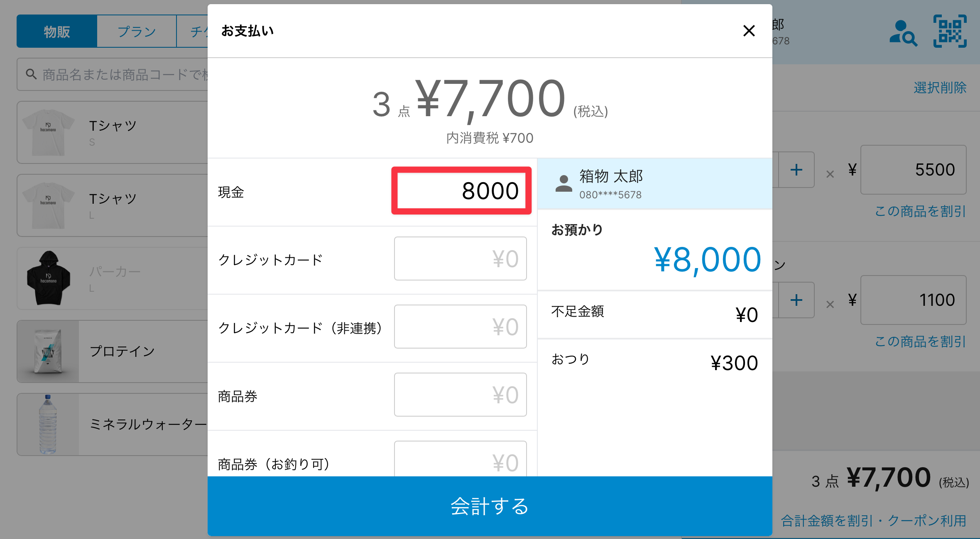
Task: Increase quantity of the 1100 yen item
Action: (796, 300)
